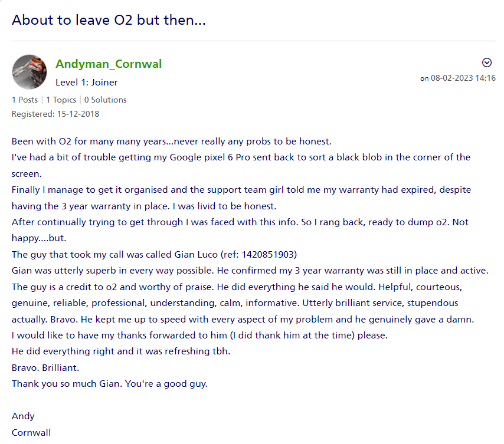
Task: Select the '0 Solutions' count
Action: click(106, 100)
